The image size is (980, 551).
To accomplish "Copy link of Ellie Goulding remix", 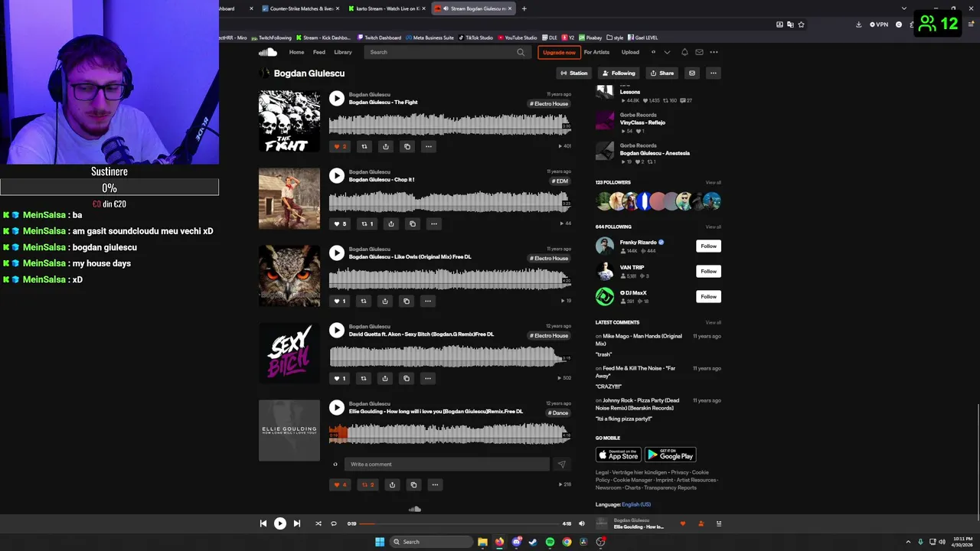I will [413, 484].
